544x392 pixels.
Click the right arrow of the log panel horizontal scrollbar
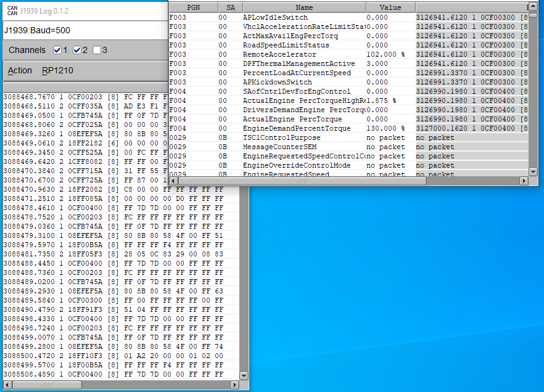pyautogui.click(x=235, y=385)
